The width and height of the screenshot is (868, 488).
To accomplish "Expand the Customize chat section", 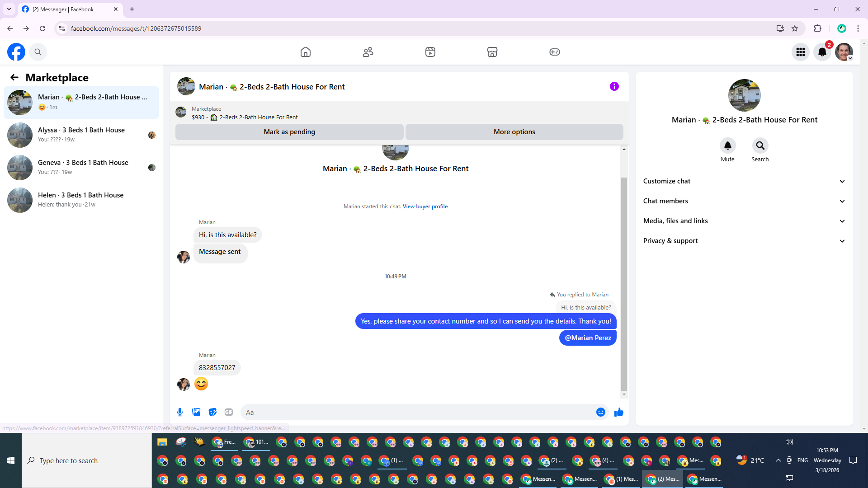I will point(744,181).
